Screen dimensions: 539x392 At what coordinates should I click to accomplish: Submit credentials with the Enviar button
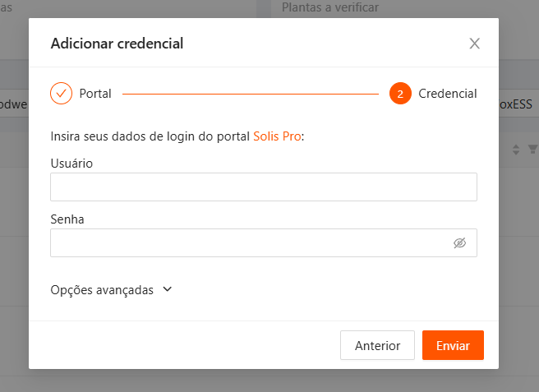click(453, 346)
